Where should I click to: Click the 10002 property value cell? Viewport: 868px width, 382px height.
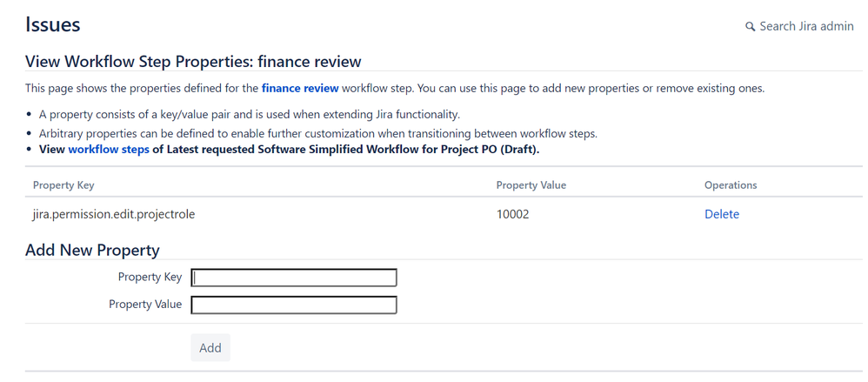(x=512, y=214)
